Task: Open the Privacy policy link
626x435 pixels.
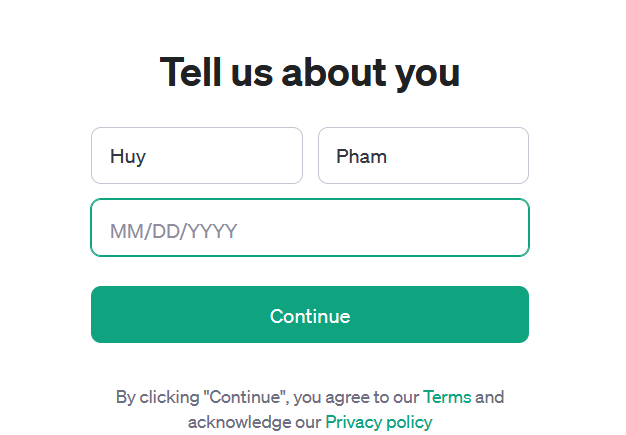Action: [x=379, y=421]
